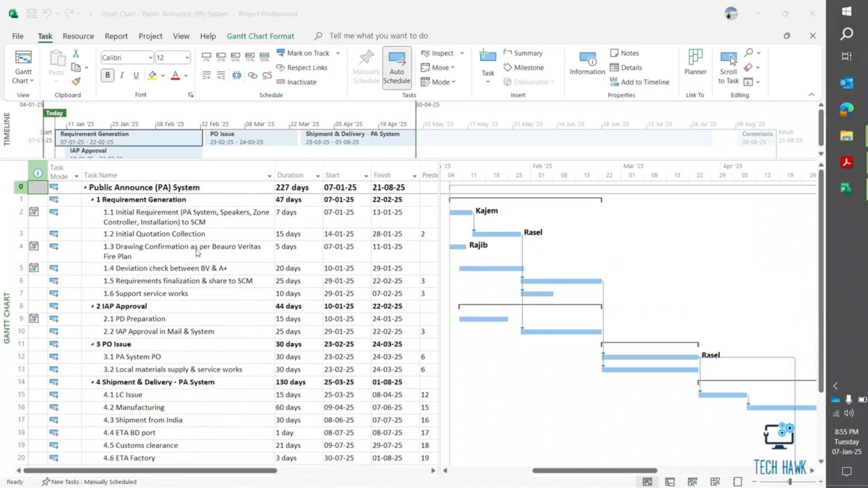The image size is (868, 488).
Task: Click the yellow background color swatch
Action: (152, 75)
